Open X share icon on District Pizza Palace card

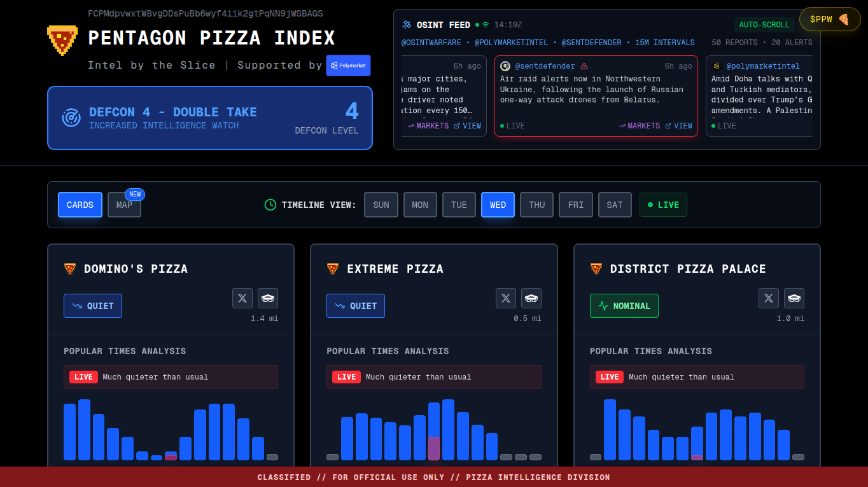point(769,298)
